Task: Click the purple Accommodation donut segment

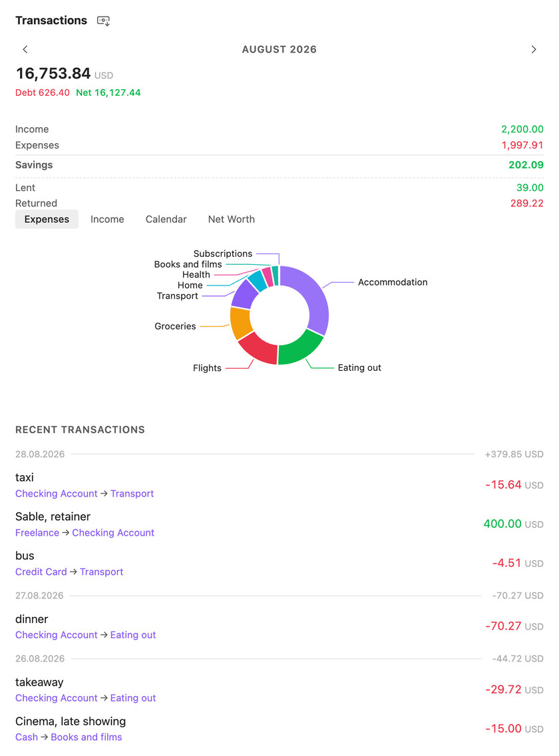Action: coord(313,299)
